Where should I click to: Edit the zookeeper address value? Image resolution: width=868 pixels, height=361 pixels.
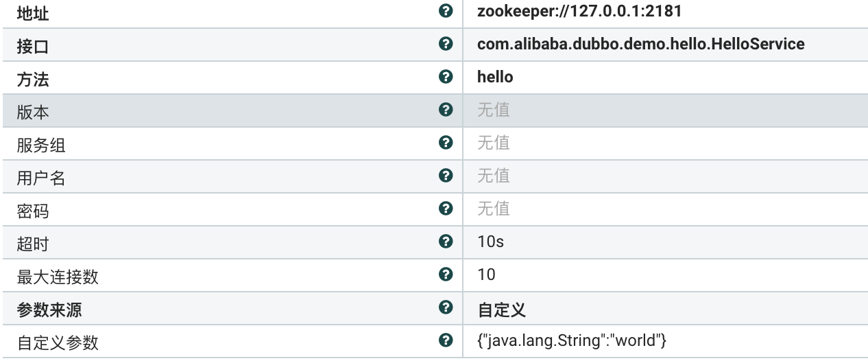(x=579, y=12)
